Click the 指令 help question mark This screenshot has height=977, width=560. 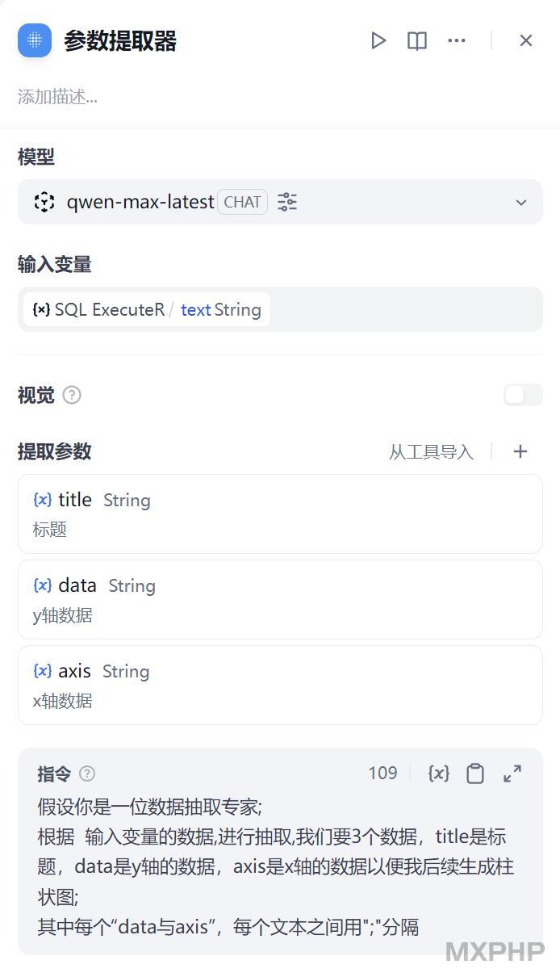point(87,774)
